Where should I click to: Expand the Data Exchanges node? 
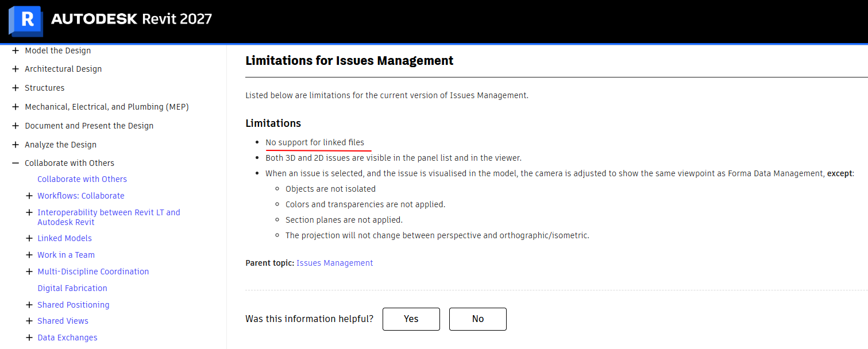click(29, 338)
